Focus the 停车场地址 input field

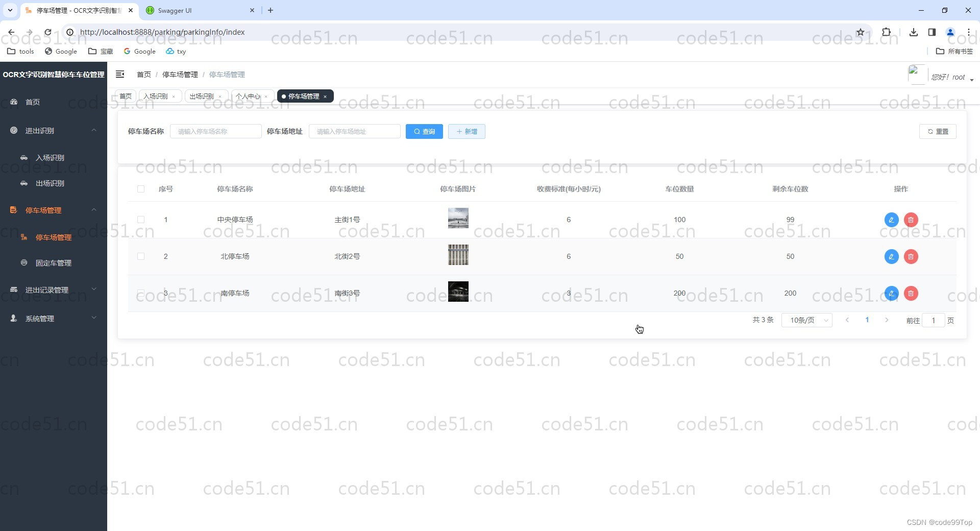355,132
